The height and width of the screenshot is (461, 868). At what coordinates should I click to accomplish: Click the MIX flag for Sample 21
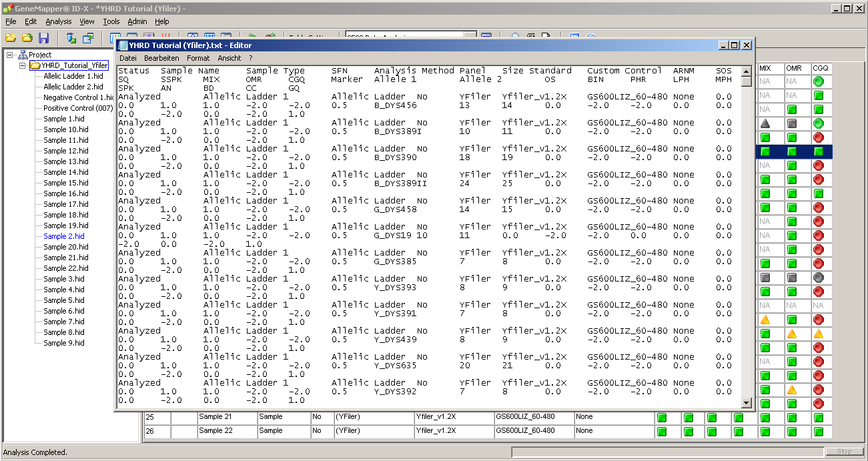(x=765, y=418)
